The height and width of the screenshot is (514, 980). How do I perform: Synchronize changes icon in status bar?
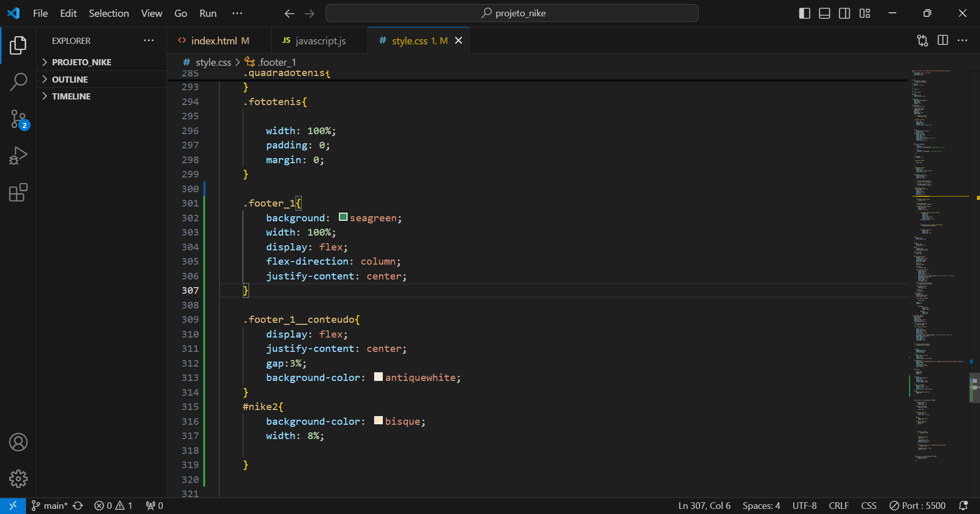click(78, 506)
